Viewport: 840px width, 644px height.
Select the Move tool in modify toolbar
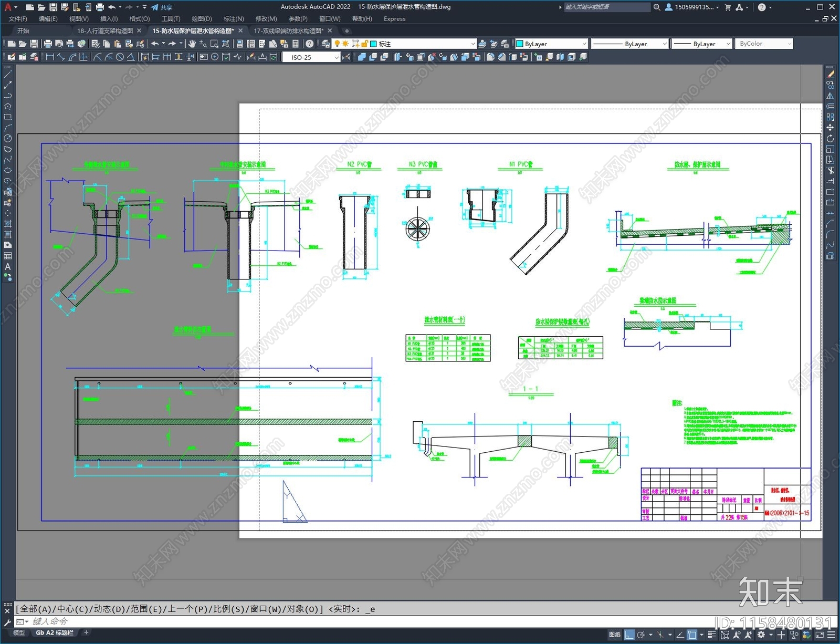tap(830, 128)
